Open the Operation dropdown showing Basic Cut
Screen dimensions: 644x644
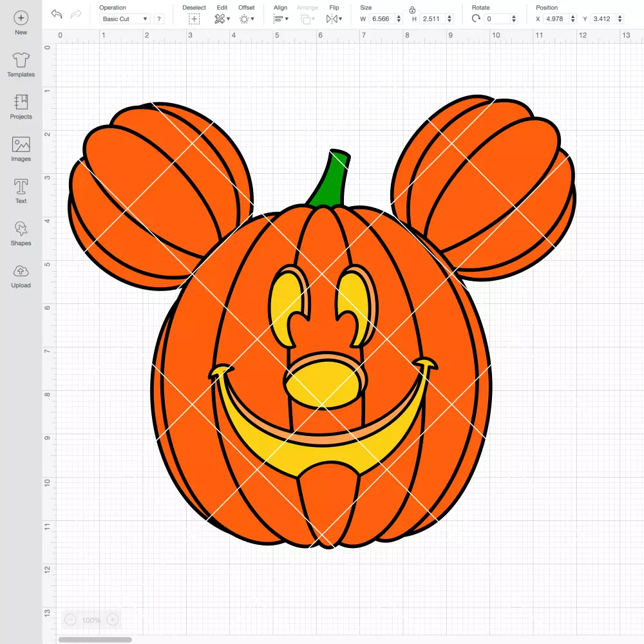pyautogui.click(x=125, y=19)
